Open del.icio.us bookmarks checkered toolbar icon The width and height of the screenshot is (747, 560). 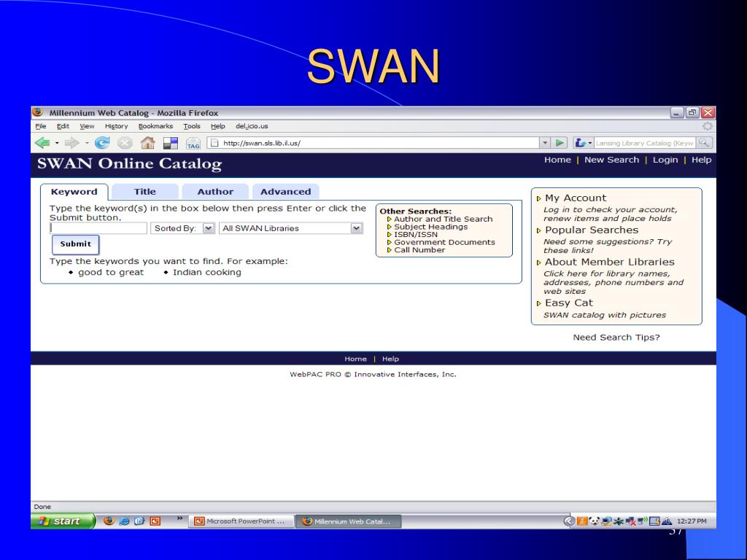point(170,143)
